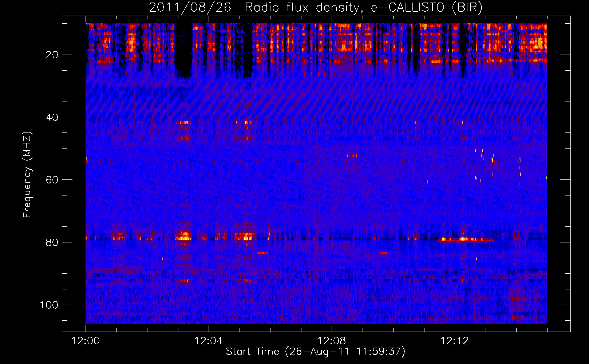This screenshot has width=589, height=364.
Task: Click the '12:04' time tick label
Action: (209, 341)
